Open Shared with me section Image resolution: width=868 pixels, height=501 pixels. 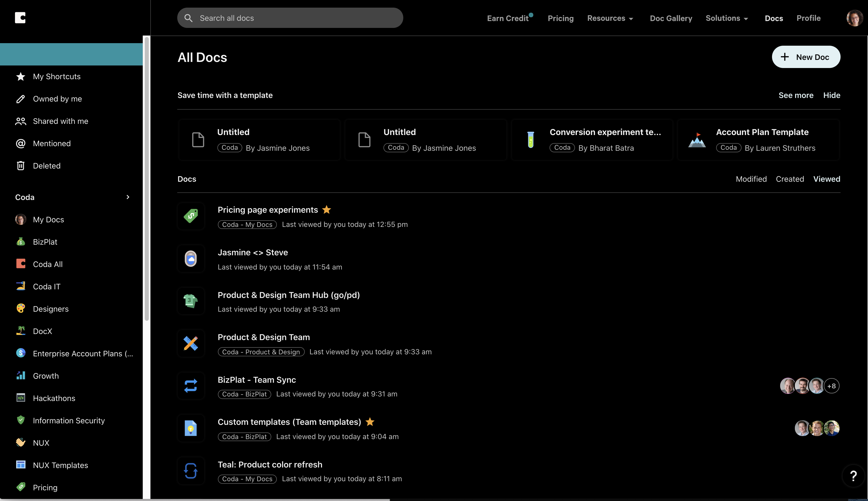point(60,121)
